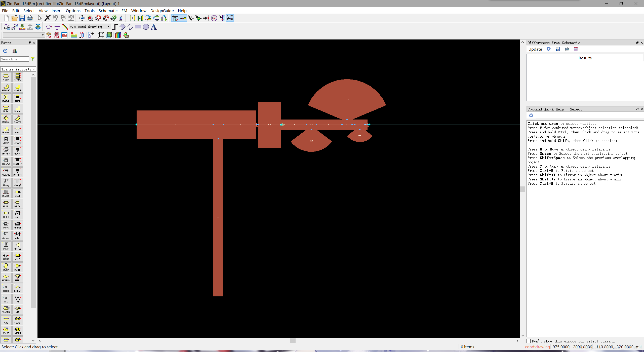Select the Insert Rectangle tool
This screenshot has height=352, width=644.
click(138, 27)
